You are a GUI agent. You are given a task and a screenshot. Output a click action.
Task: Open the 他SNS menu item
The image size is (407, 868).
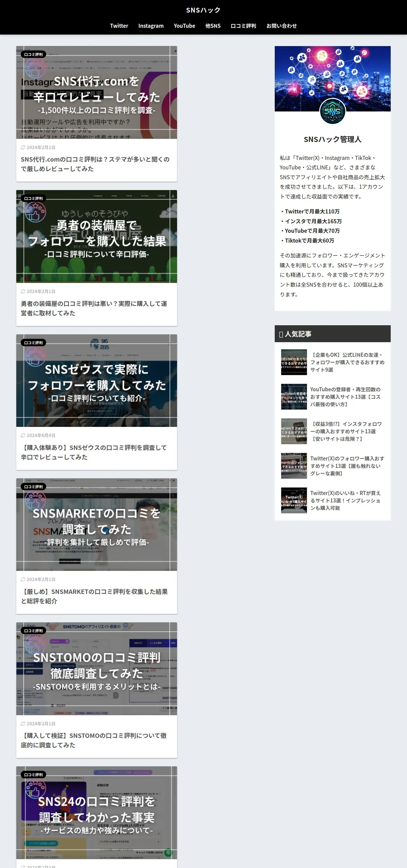pyautogui.click(x=213, y=26)
